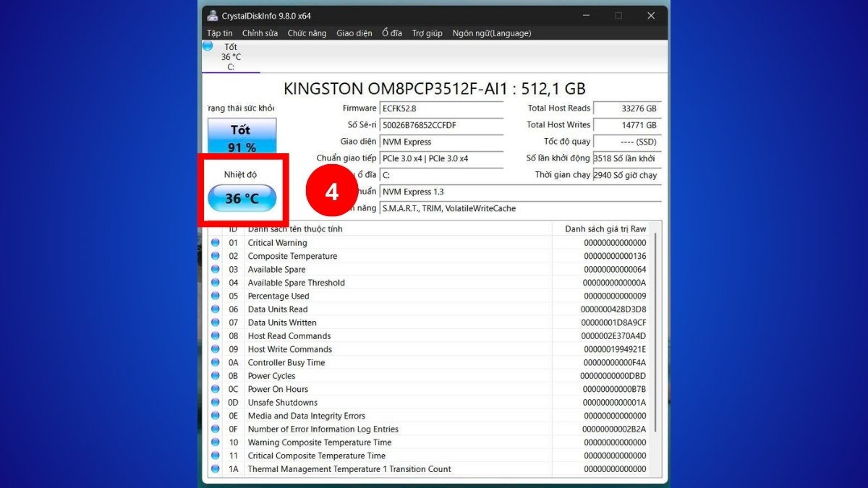The width and height of the screenshot is (868, 488).
Task: Open the Ổ đĩa menu
Action: pos(392,33)
